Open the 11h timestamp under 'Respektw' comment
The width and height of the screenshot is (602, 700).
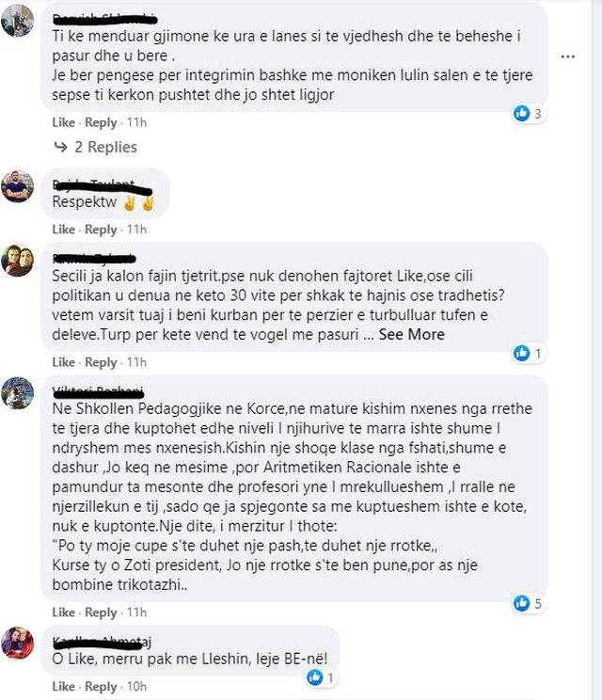(136, 230)
